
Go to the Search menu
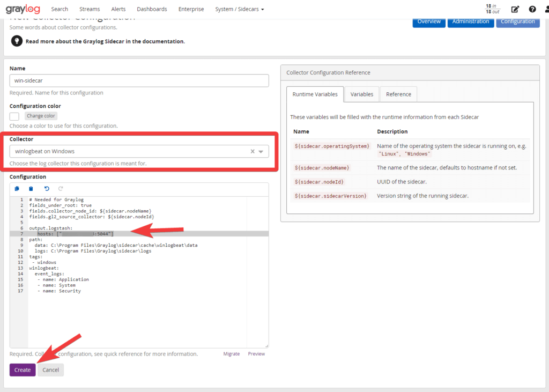point(60,9)
